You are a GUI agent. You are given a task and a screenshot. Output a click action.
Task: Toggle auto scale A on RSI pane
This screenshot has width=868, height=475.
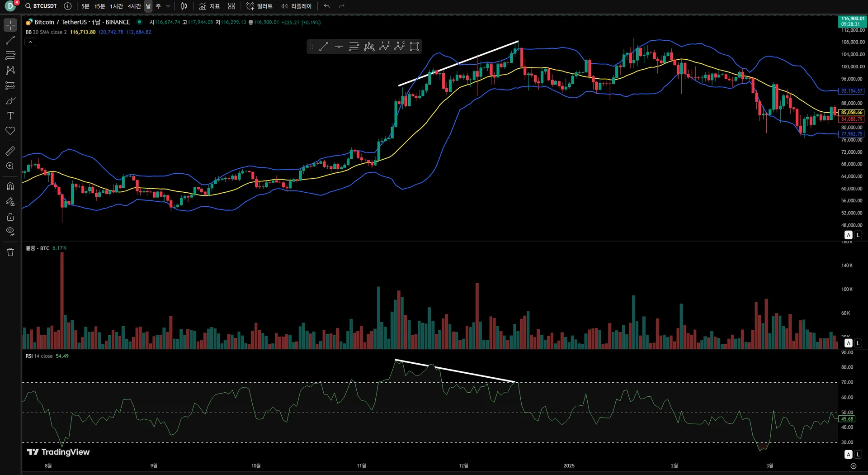849,454
